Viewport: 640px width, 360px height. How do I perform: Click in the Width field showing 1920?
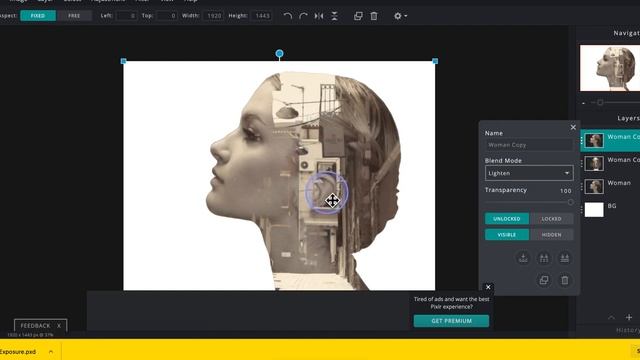[213, 16]
